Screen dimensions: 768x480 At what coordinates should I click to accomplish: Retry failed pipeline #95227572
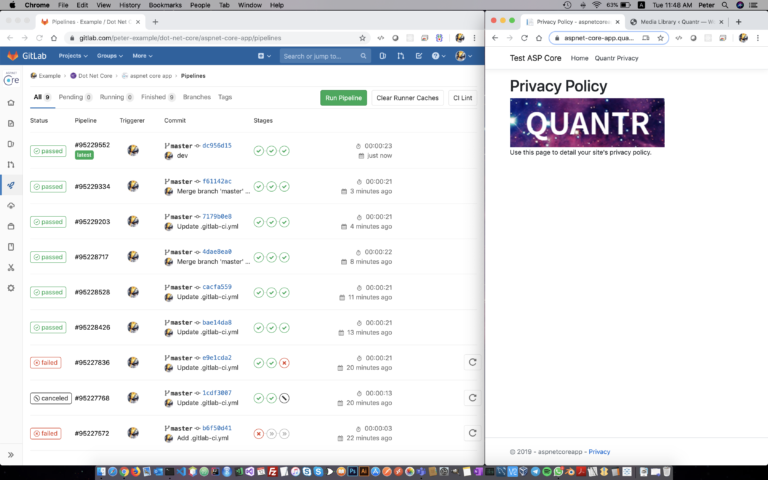(x=472, y=433)
